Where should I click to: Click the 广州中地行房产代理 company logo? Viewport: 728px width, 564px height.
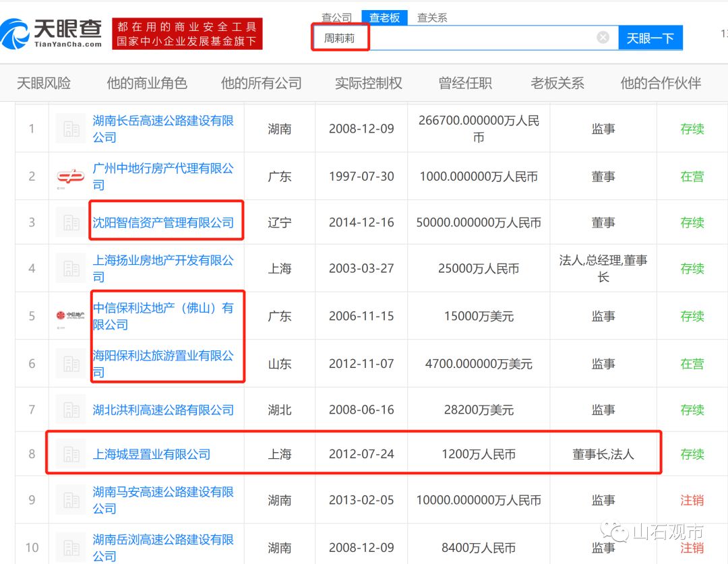click(x=70, y=177)
